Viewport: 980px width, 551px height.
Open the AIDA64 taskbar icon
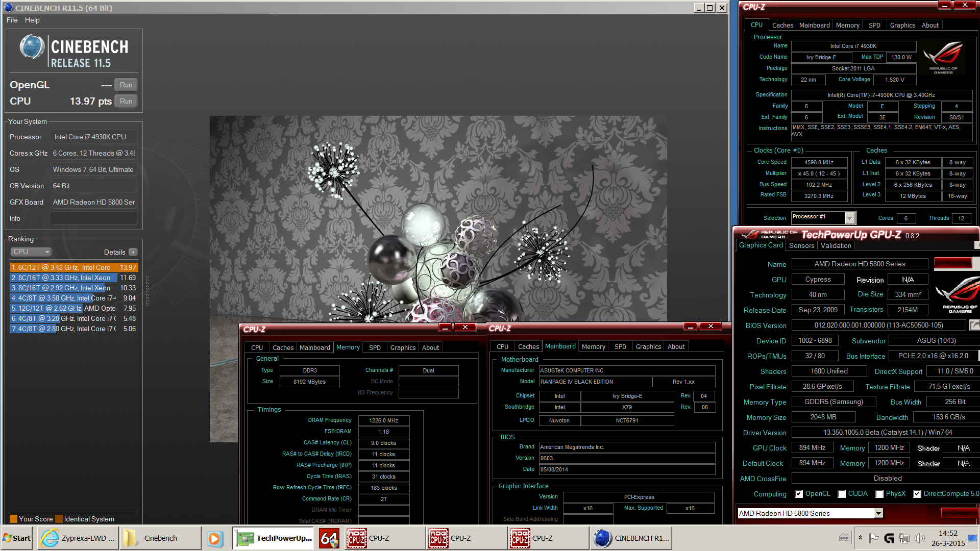click(329, 538)
